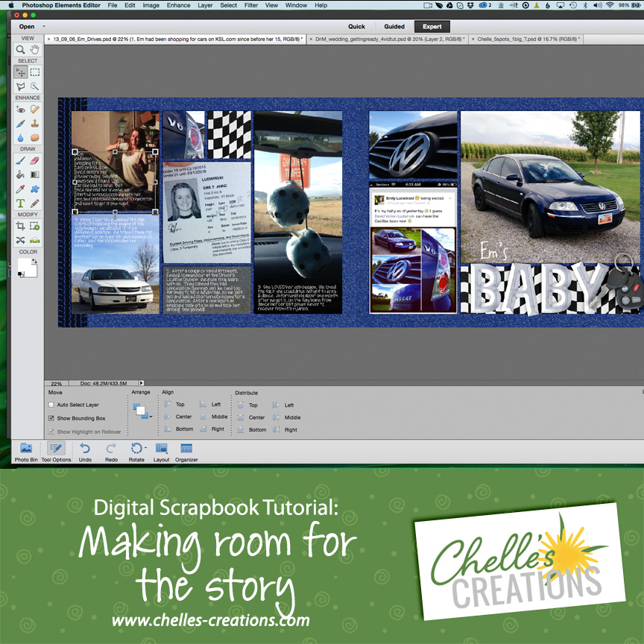This screenshot has height=644, width=644.
Task: Click the Undo button
Action: coord(85,452)
